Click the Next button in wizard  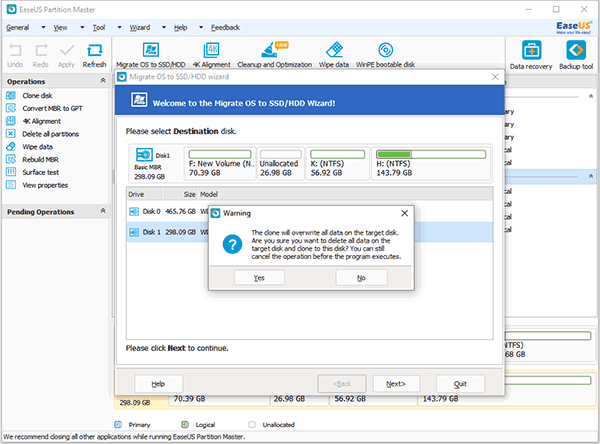(396, 383)
